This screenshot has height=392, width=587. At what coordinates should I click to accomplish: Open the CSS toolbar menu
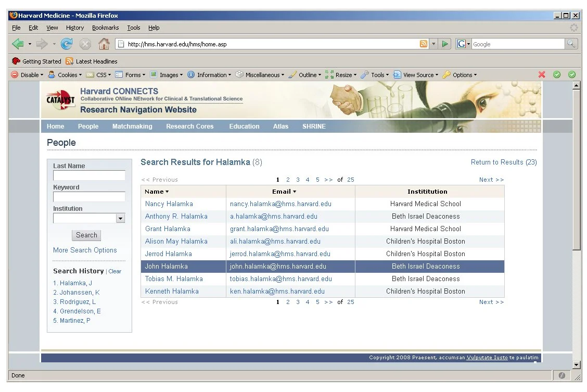[98, 75]
